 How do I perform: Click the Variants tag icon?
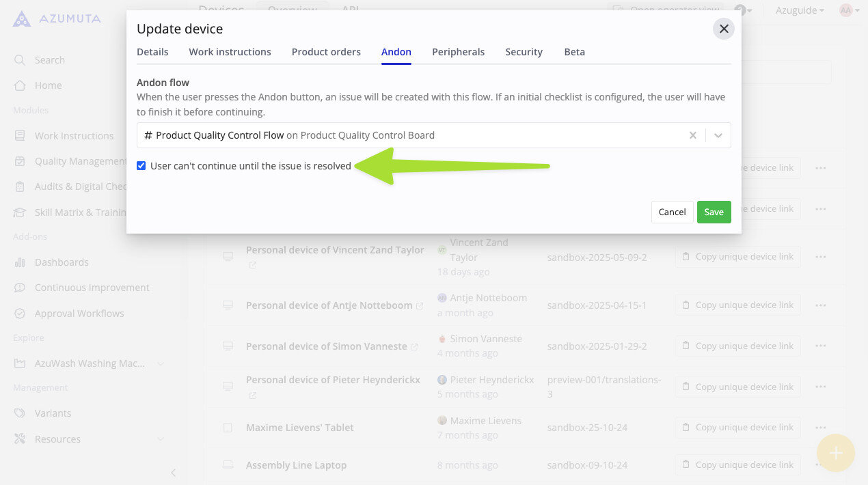pos(21,413)
